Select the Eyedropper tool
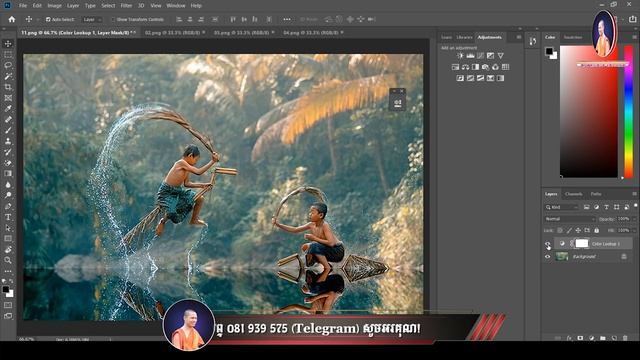Image resolution: width=640 pixels, height=360 pixels. (x=8, y=109)
